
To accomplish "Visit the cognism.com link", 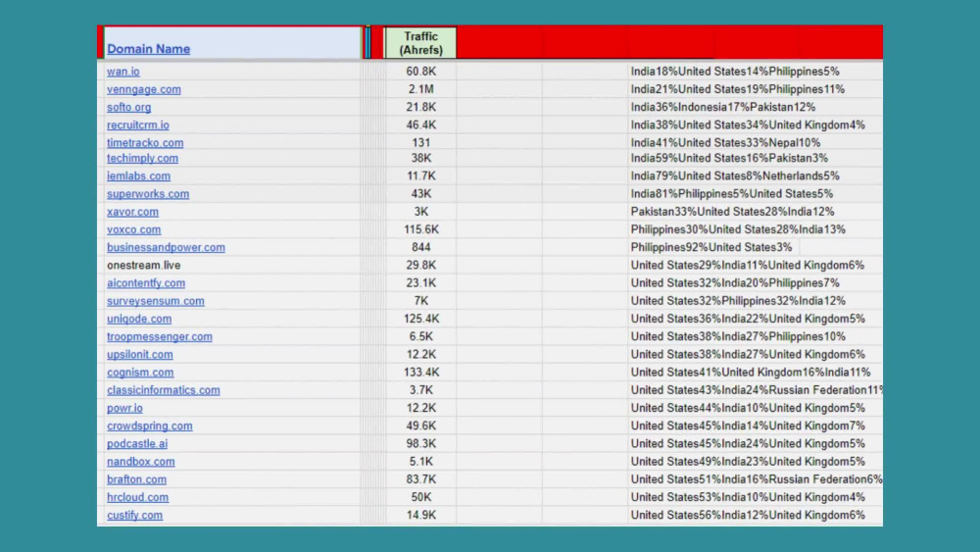I will click(x=140, y=373).
